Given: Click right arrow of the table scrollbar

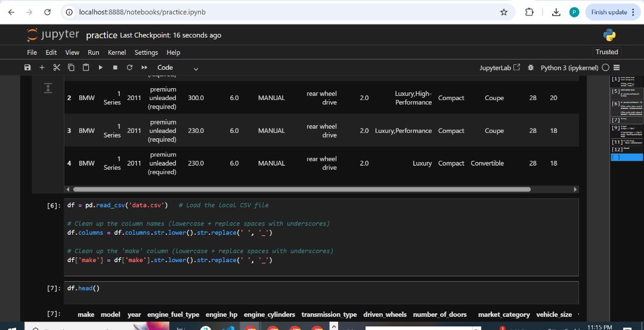Looking at the screenshot, I should click(x=575, y=189).
